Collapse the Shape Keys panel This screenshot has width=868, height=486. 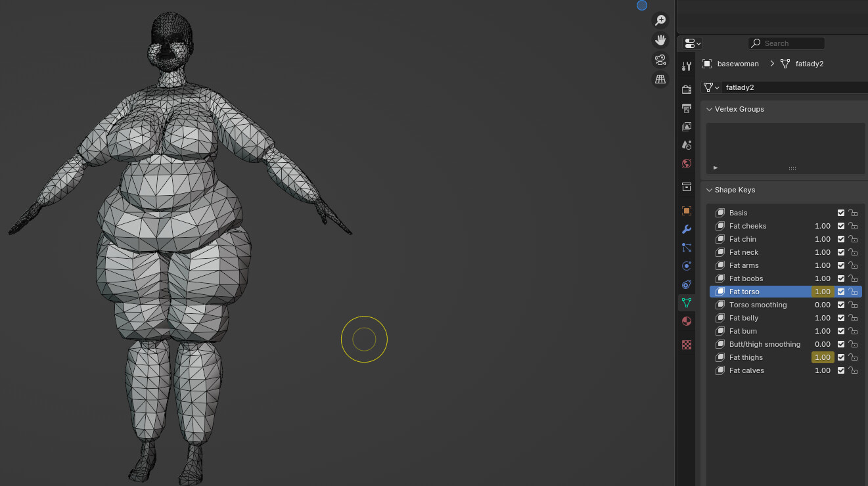click(710, 190)
